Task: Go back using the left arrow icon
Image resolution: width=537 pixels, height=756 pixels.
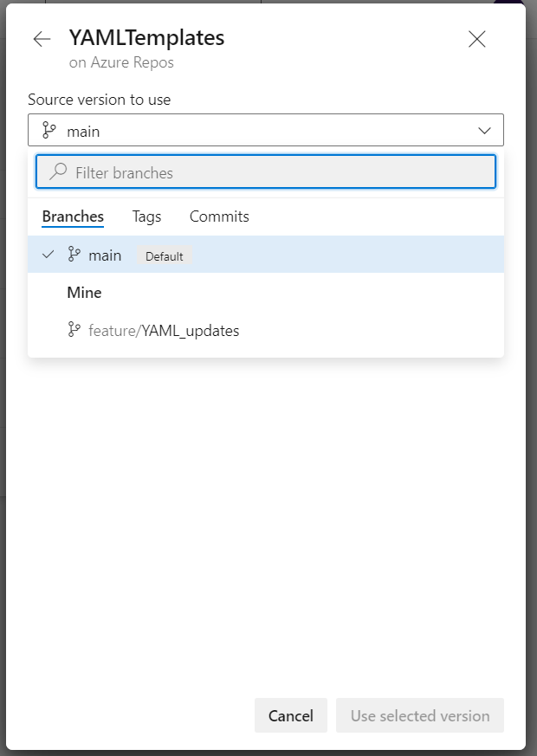Action: click(x=42, y=39)
